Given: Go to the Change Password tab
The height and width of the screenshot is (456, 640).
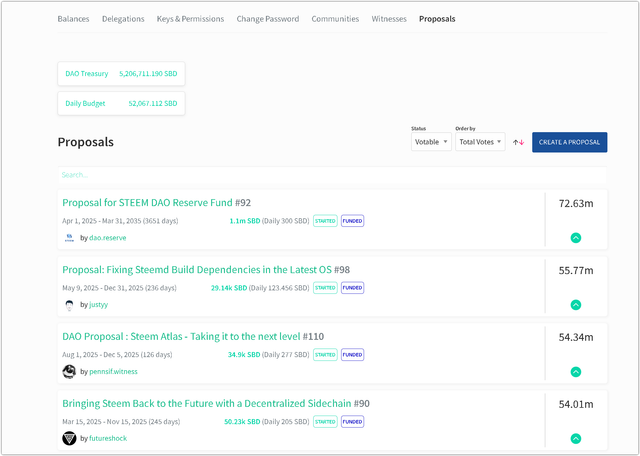Looking at the screenshot, I should pos(268,19).
